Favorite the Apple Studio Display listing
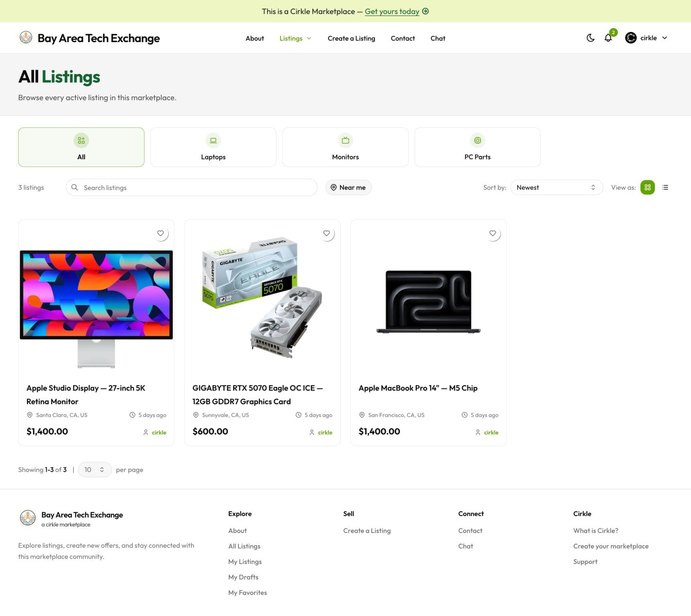 click(x=161, y=233)
